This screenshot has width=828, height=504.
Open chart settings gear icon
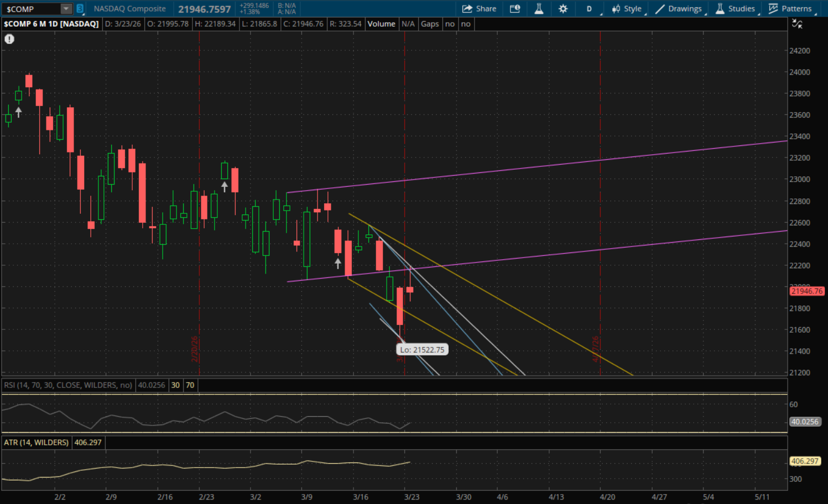point(563,9)
